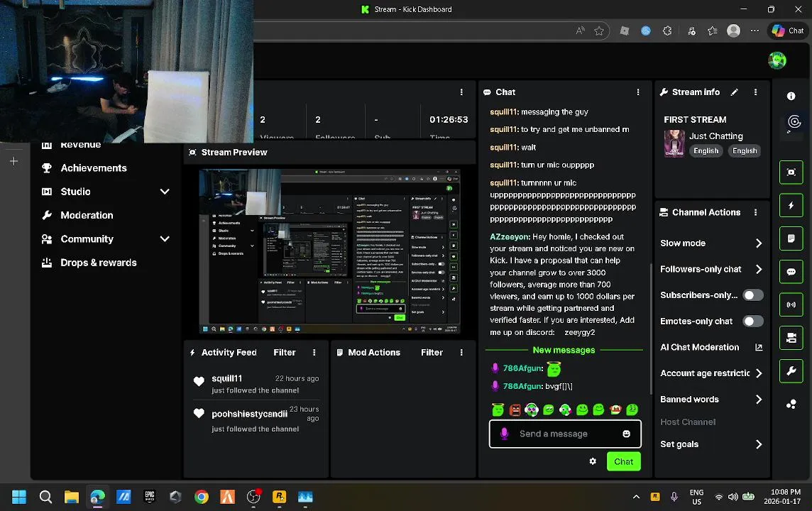812x511 pixels.
Task: Open Mod Actions Filter dropdown
Action: coord(432,353)
